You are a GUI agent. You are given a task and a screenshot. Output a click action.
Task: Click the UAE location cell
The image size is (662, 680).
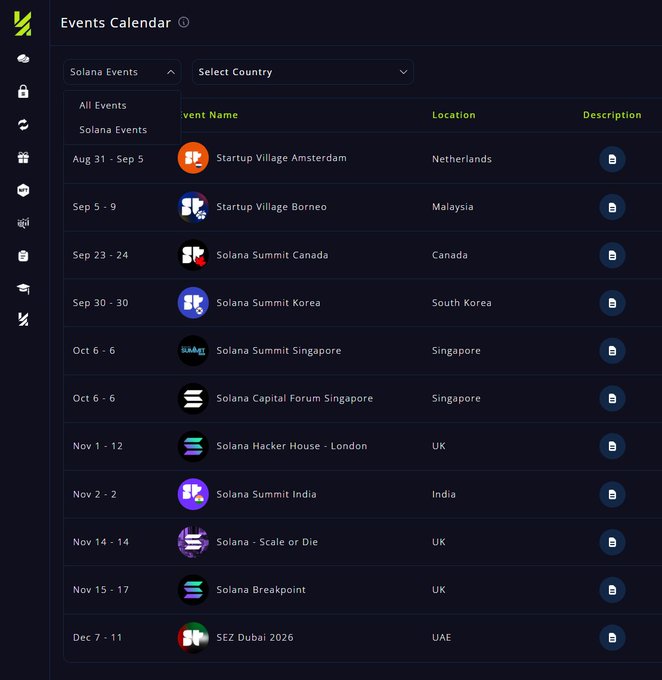pos(442,638)
